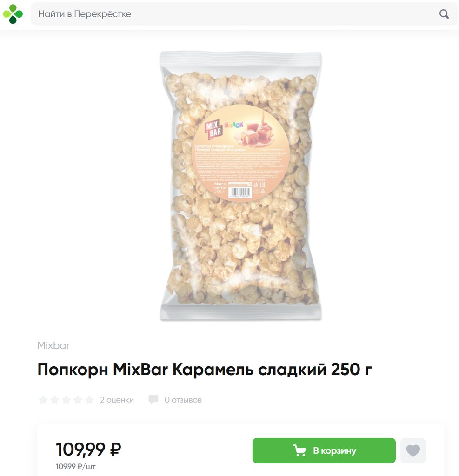
Task: Open the popcorn product photo
Action: click(240, 186)
